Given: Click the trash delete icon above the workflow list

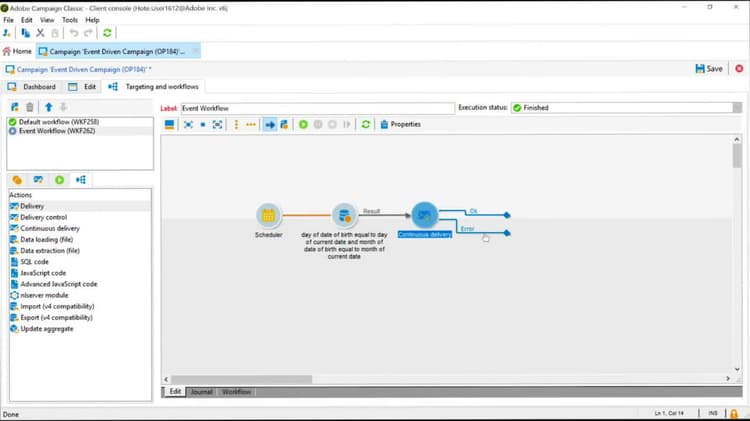Looking at the screenshot, I should [x=30, y=107].
